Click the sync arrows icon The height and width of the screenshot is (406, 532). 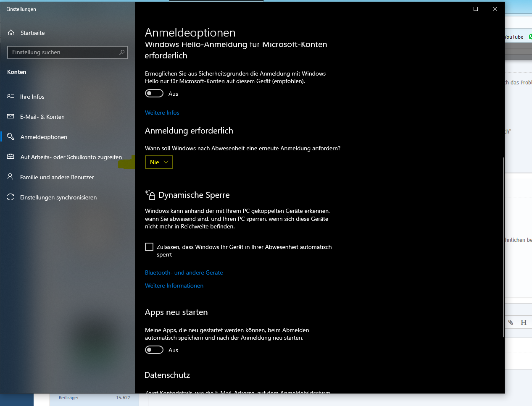(11, 197)
